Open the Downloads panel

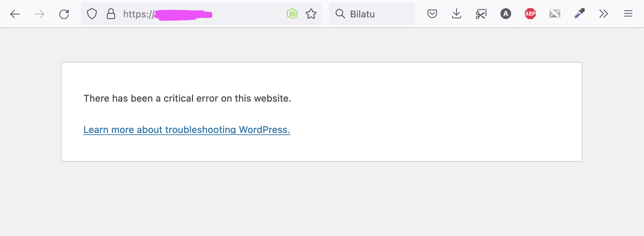(x=456, y=14)
